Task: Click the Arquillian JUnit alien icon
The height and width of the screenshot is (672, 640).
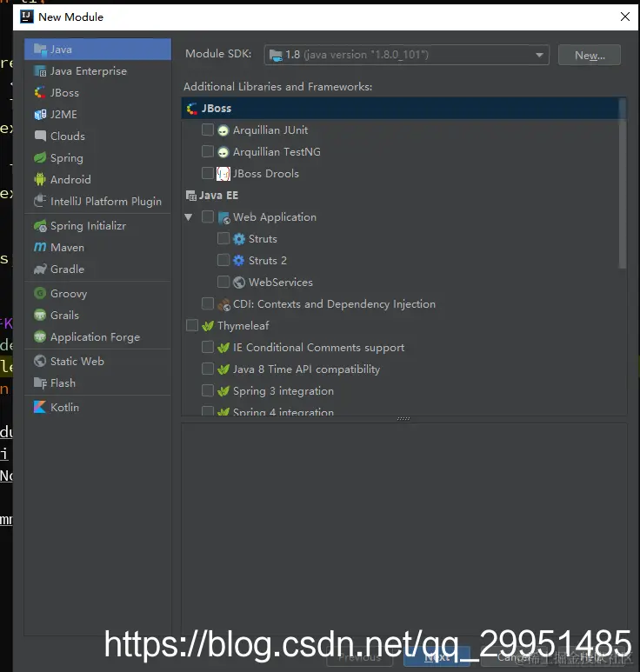Action: (223, 130)
